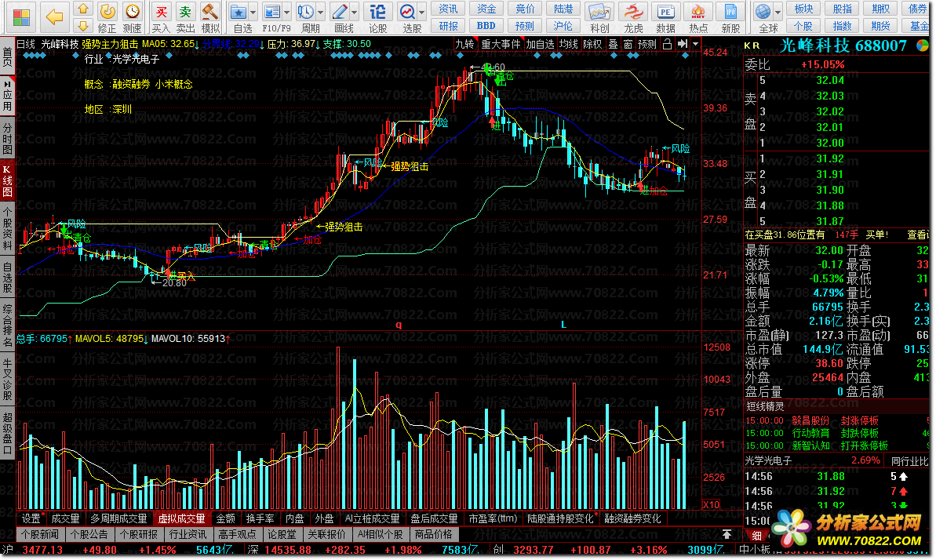The image size is (936, 560).
Task: Click the scroll-to-top arrow icon at bottom
Action: pyautogui.click(x=727, y=534)
